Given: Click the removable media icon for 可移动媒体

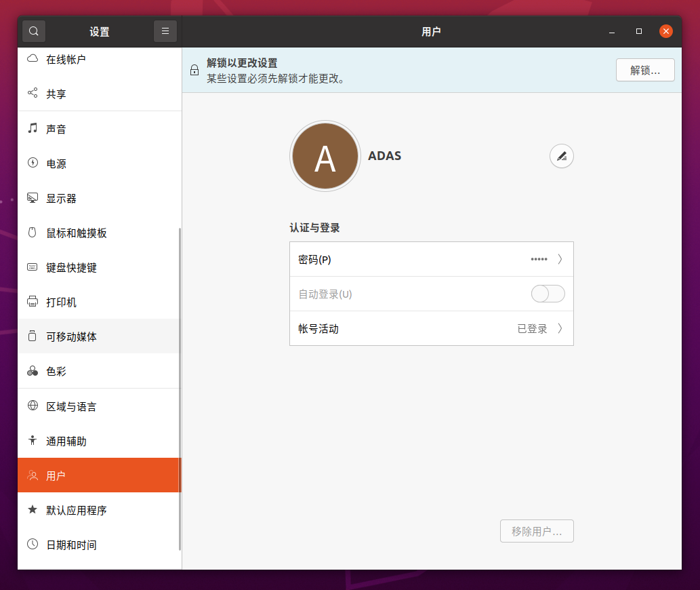Looking at the screenshot, I should [x=32, y=336].
